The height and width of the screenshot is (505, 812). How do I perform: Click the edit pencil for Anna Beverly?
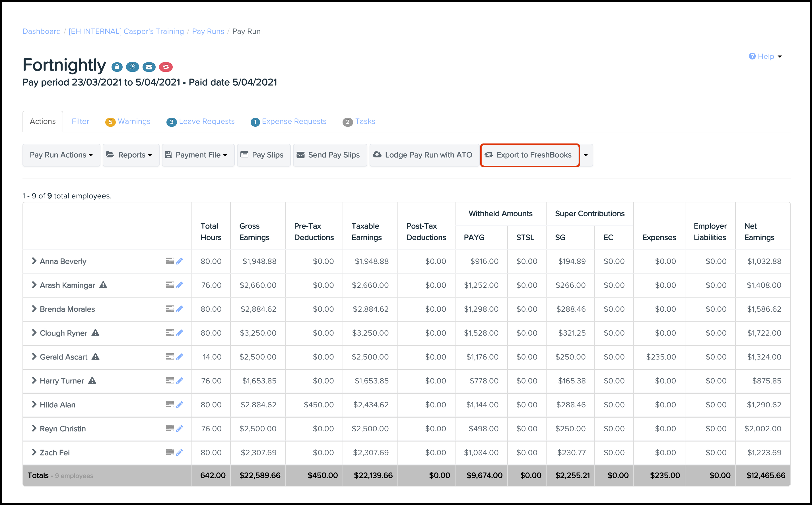180,261
